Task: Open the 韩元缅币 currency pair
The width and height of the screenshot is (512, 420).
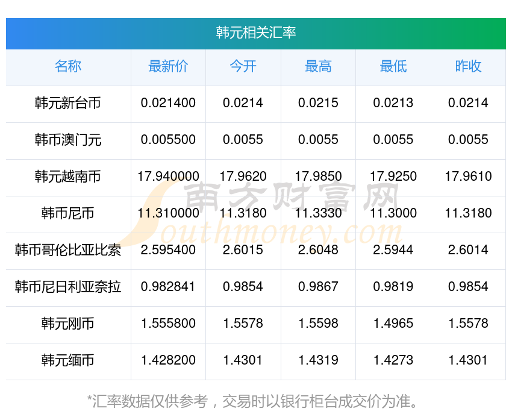Action: click(68, 361)
